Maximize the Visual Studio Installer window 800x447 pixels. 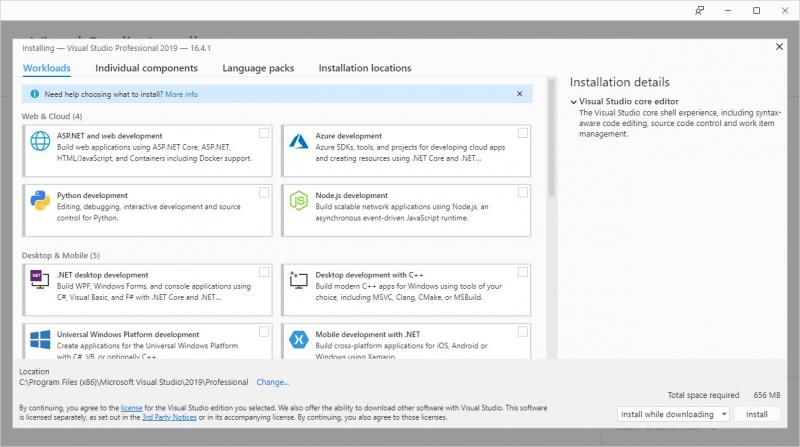pyautogui.click(x=757, y=10)
